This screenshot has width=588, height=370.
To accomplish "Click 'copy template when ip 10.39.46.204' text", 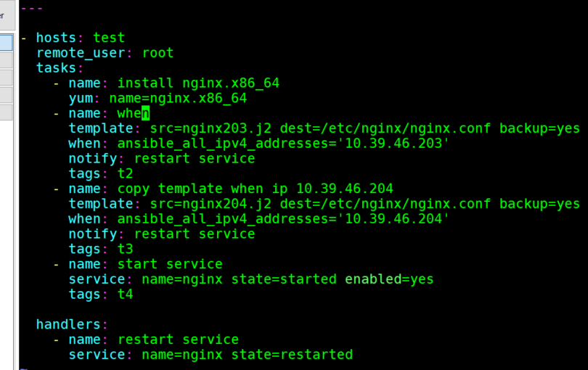I will 255,189.
